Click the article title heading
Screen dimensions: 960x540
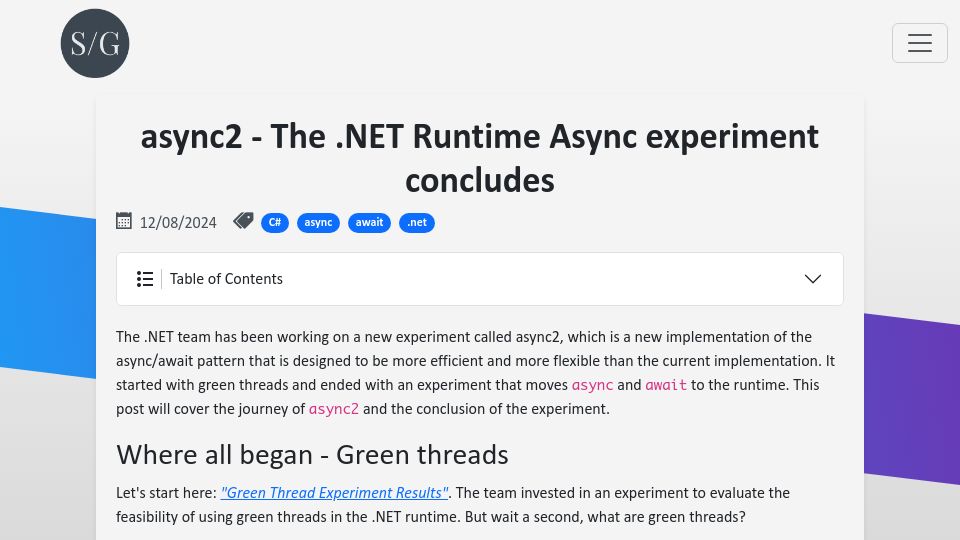point(479,158)
